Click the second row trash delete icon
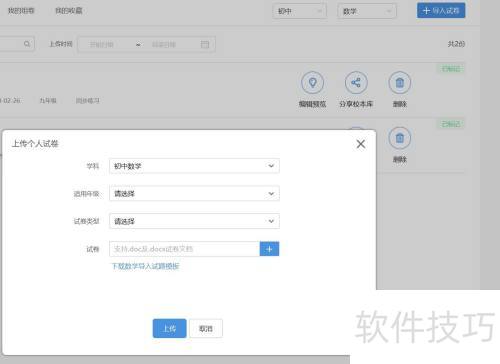 [x=400, y=138]
